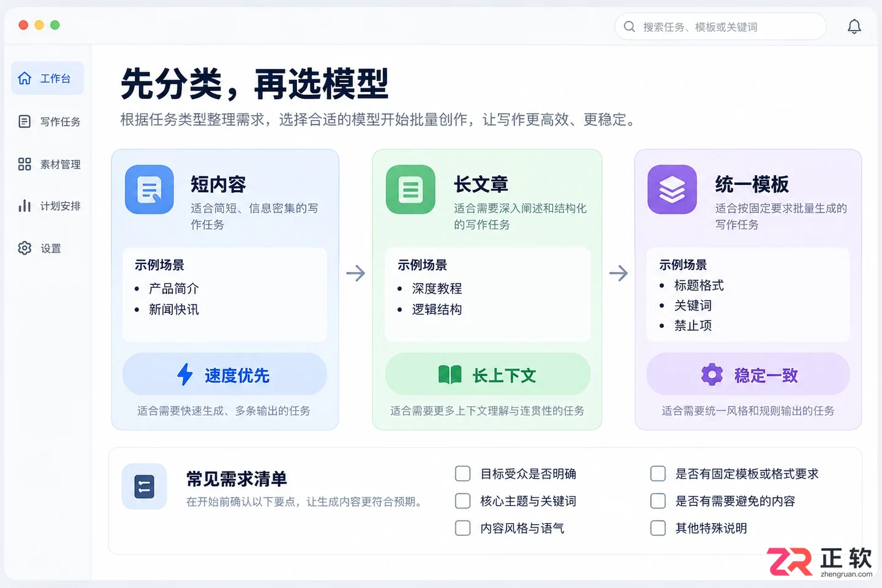
Task: Click the 工作台 home icon
Action: pyautogui.click(x=24, y=78)
